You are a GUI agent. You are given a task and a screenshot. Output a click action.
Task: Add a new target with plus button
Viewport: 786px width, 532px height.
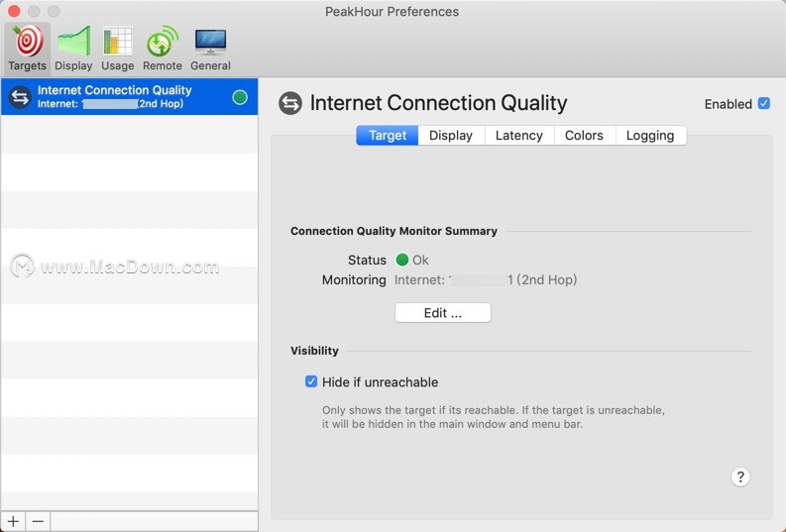pyautogui.click(x=13, y=521)
